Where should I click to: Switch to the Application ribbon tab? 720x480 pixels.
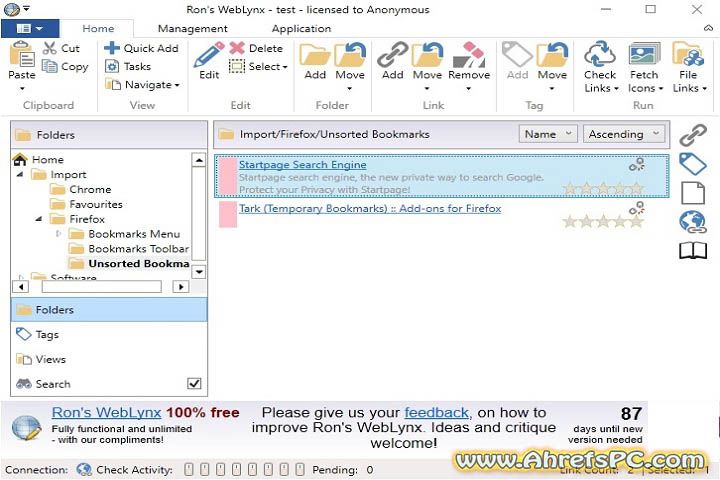point(301,28)
